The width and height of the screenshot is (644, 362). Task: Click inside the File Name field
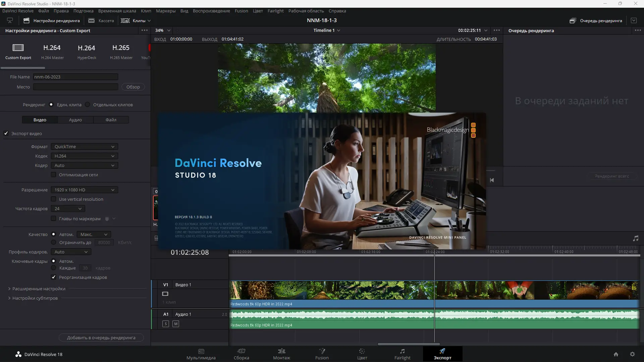[x=75, y=77]
